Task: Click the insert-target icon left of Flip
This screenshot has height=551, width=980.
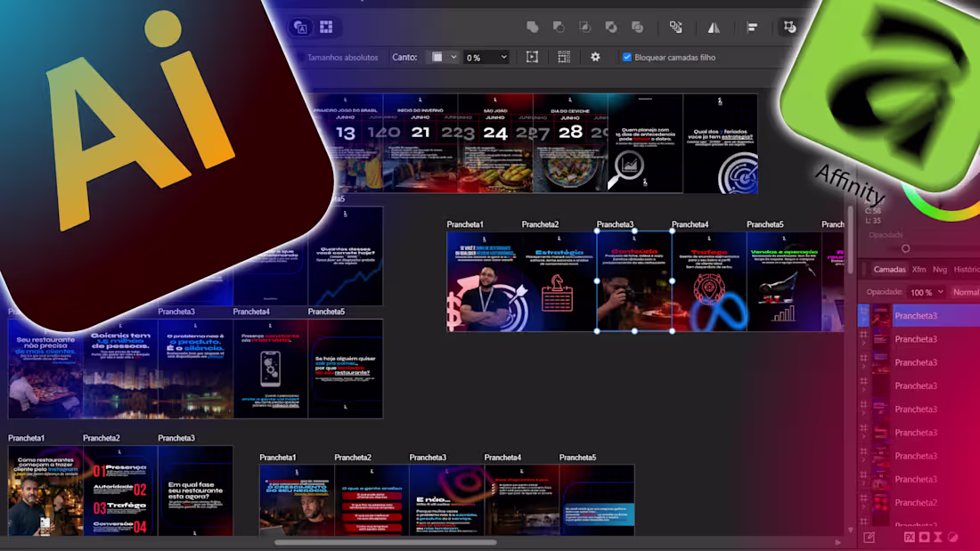Action: coord(675,27)
